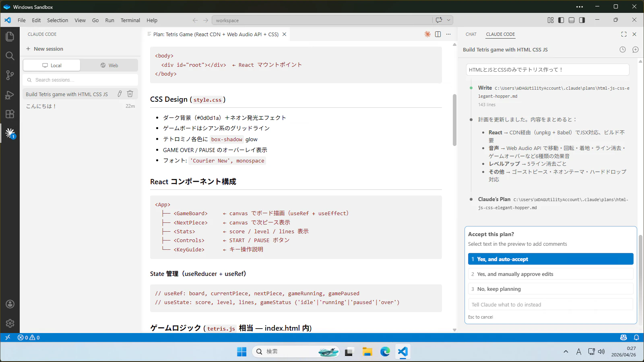The height and width of the screenshot is (362, 644).
Task: Open the Run and Debug view
Action: pyautogui.click(x=10, y=95)
